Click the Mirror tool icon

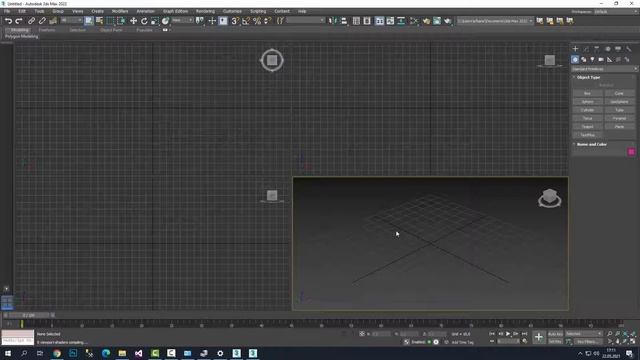(x=333, y=21)
